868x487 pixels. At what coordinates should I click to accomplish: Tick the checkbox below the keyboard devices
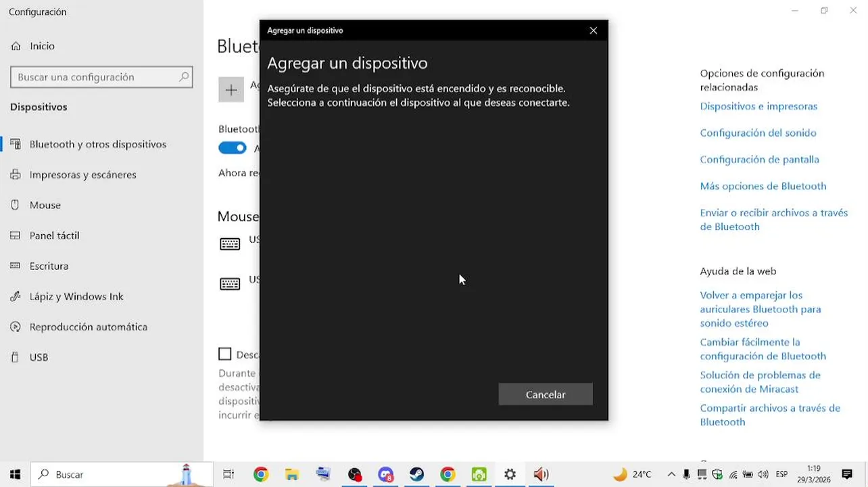pos(224,354)
